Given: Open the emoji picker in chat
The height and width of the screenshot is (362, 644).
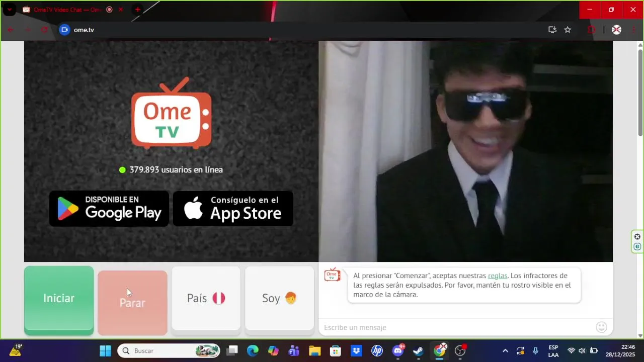Looking at the screenshot, I should point(601,327).
